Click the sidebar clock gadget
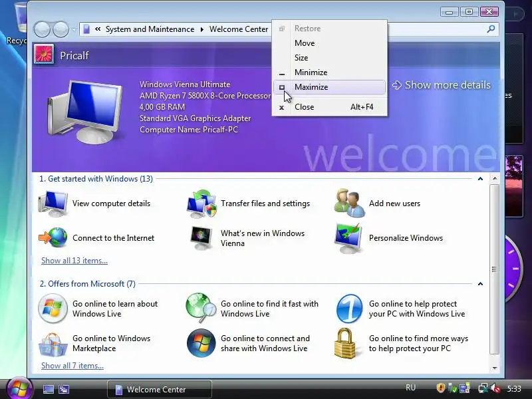The height and width of the screenshot is (399, 532). click(513, 268)
